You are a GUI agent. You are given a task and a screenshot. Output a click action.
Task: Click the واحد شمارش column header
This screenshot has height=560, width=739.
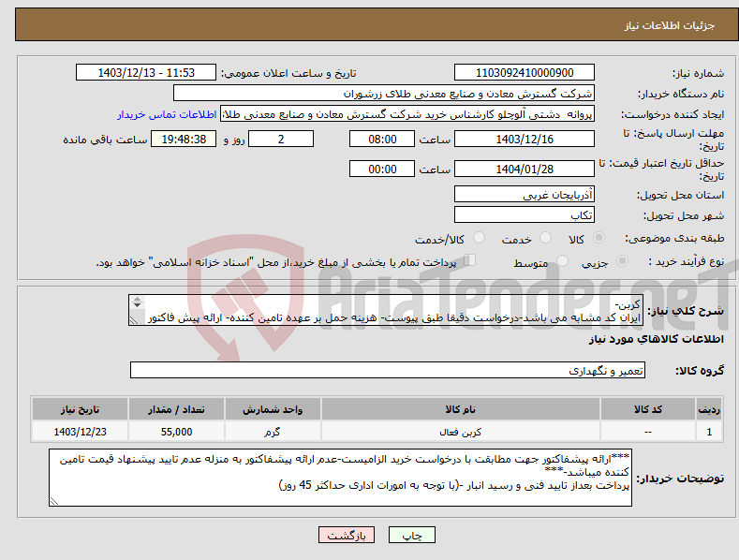273,409
